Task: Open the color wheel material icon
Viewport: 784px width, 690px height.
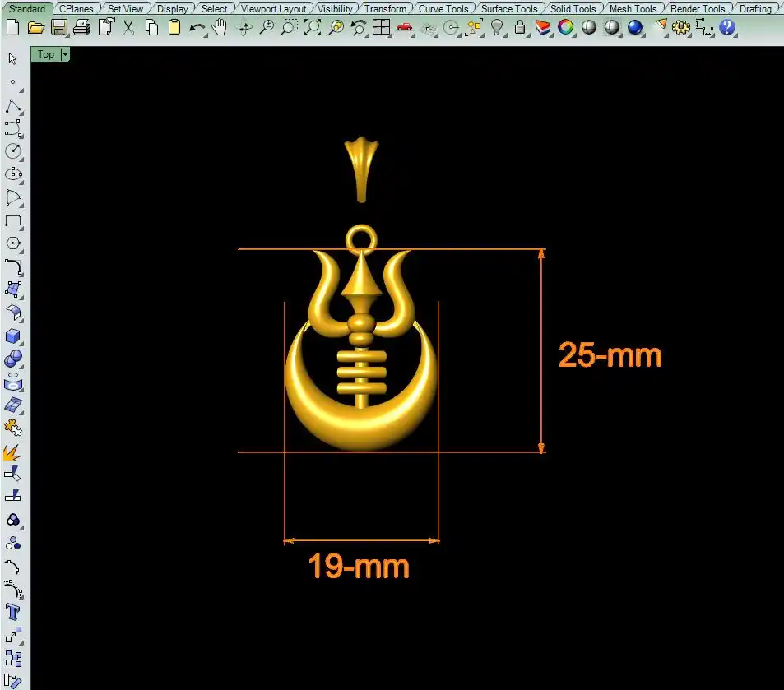Action: tap(565, 28)
